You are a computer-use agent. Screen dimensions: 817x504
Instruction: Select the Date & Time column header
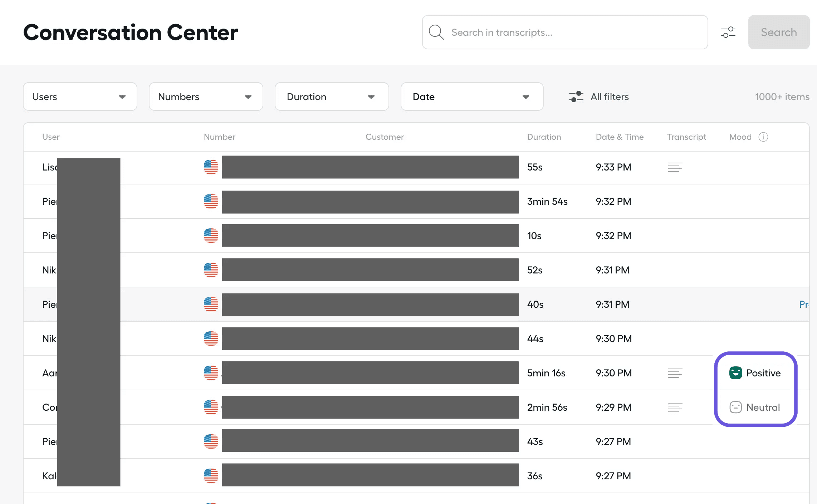620,137
